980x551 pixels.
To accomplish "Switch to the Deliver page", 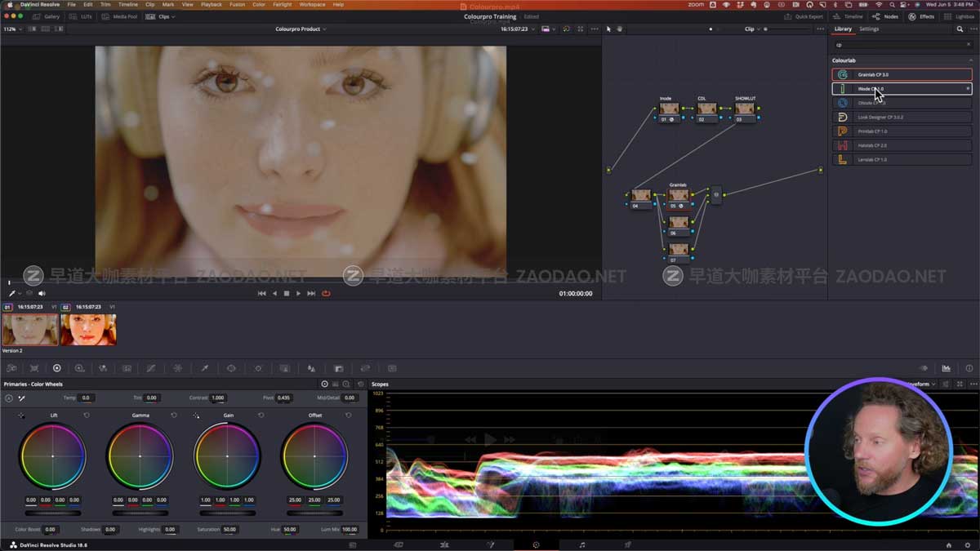I will 628,544.
